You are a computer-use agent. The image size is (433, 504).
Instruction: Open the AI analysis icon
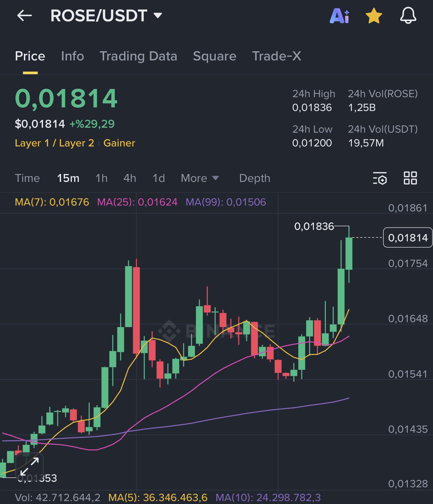(340, 15)
